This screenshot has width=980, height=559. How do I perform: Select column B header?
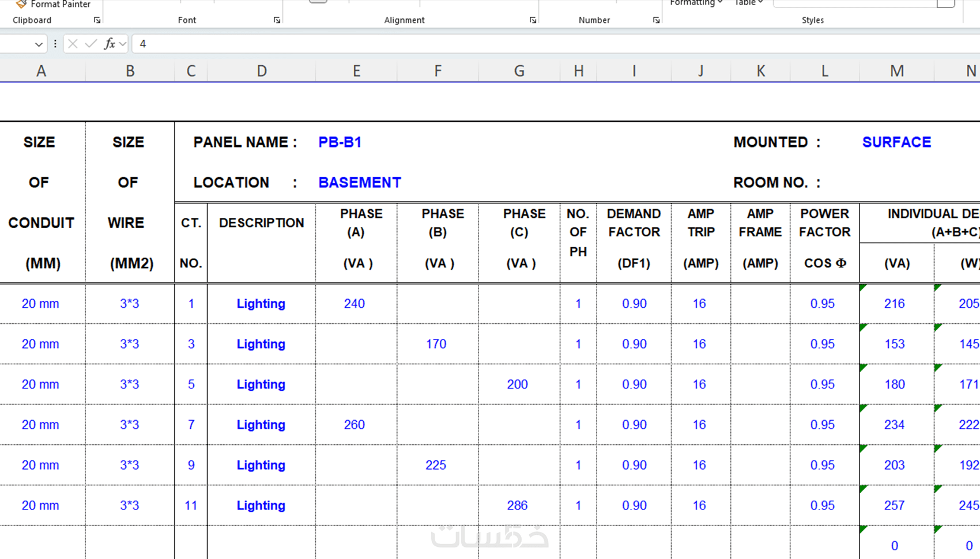pos(130,71)
